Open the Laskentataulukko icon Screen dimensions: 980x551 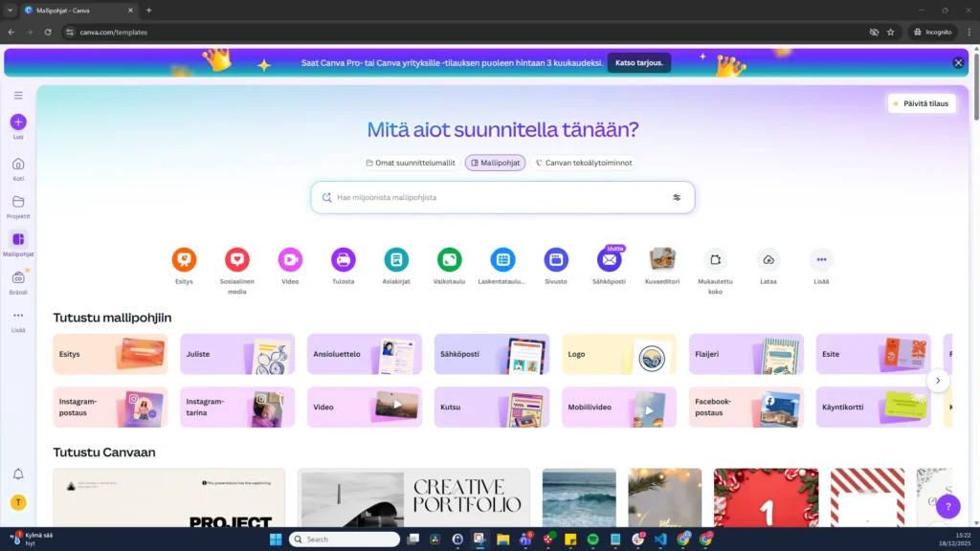(x=502, y=258)
